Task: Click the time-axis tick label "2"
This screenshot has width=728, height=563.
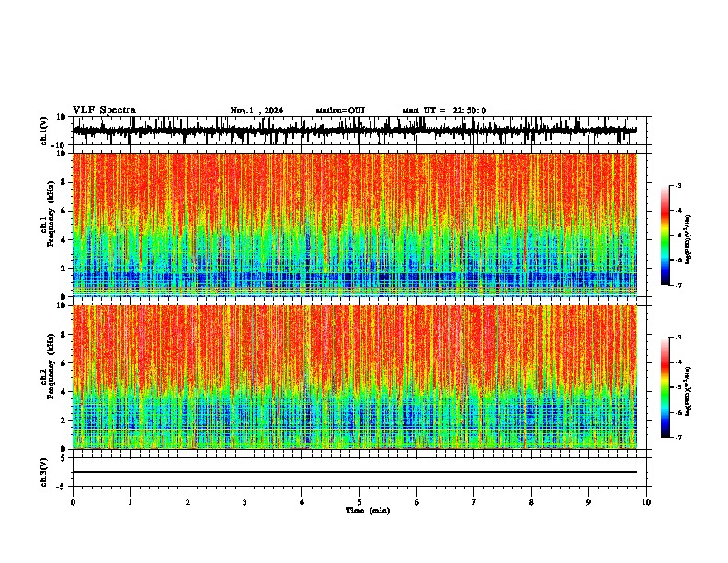Action: [188, 502]
